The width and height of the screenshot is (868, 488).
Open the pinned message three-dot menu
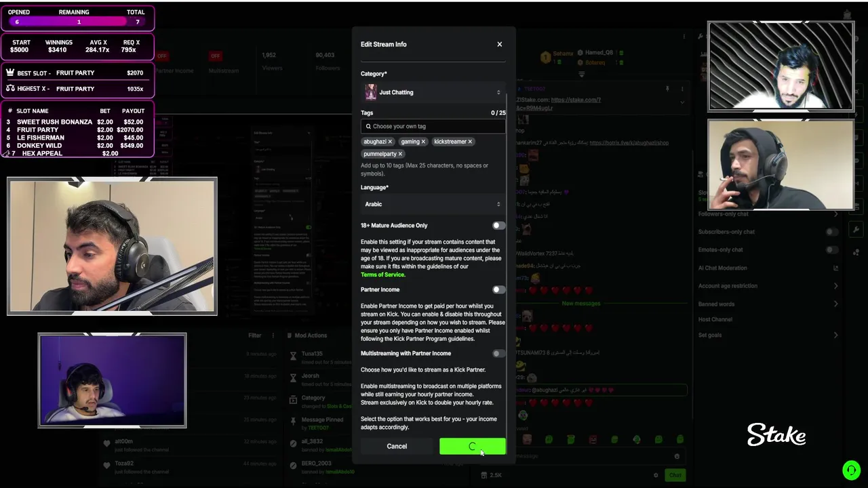pos(682,89)
